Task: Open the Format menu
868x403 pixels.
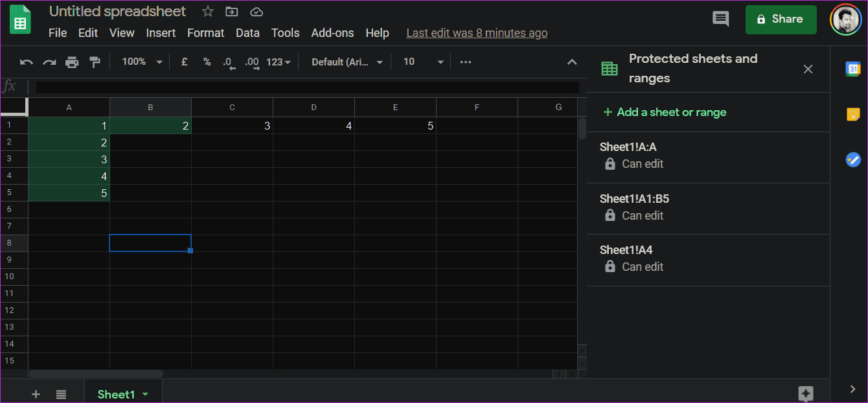Action: (206, 32)
